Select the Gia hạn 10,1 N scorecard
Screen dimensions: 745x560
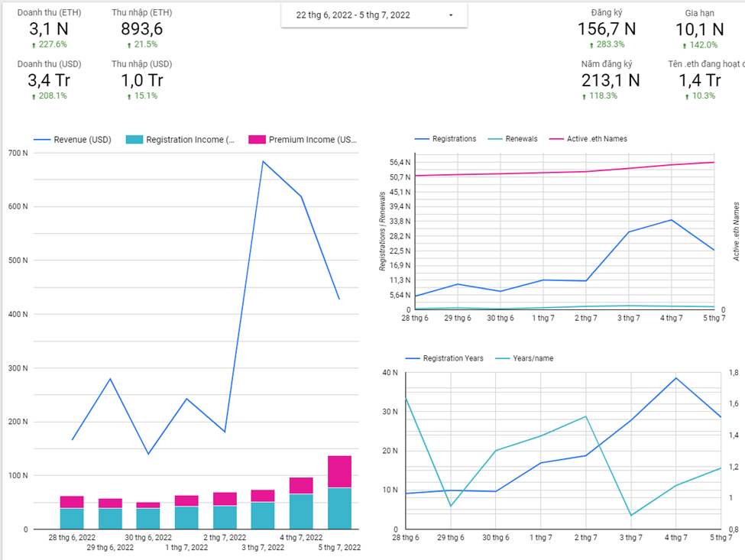(x=699, y=29)
